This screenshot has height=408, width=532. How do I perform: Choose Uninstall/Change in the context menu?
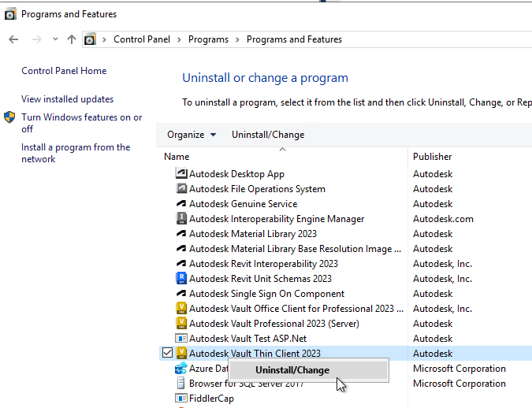tap(292, 370)
